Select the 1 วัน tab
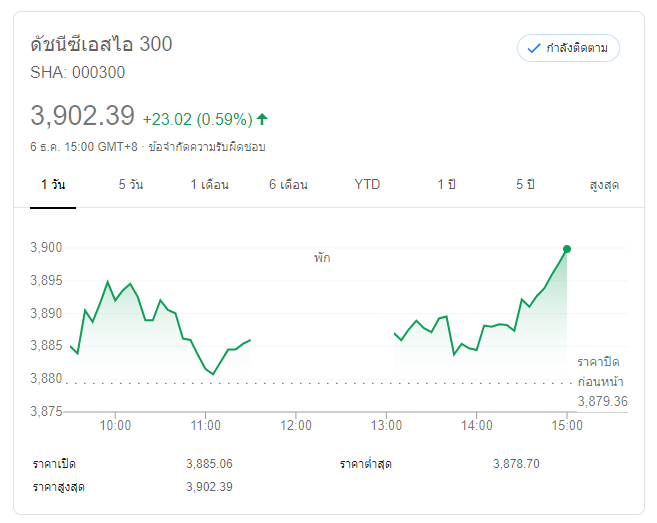 53,185
